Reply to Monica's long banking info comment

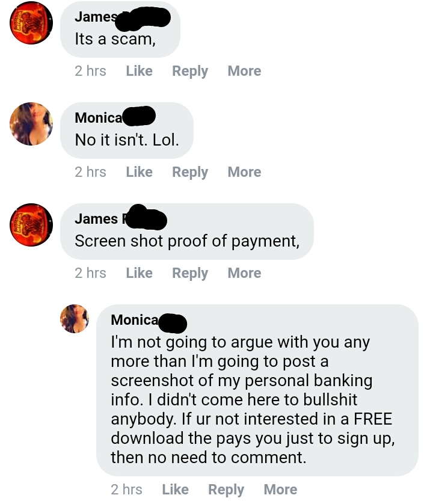tap(226, 490)
